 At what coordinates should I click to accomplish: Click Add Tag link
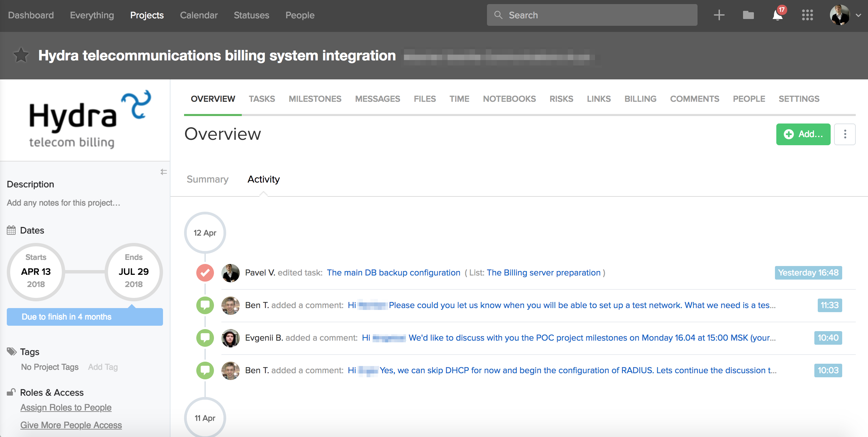point(103,367)
